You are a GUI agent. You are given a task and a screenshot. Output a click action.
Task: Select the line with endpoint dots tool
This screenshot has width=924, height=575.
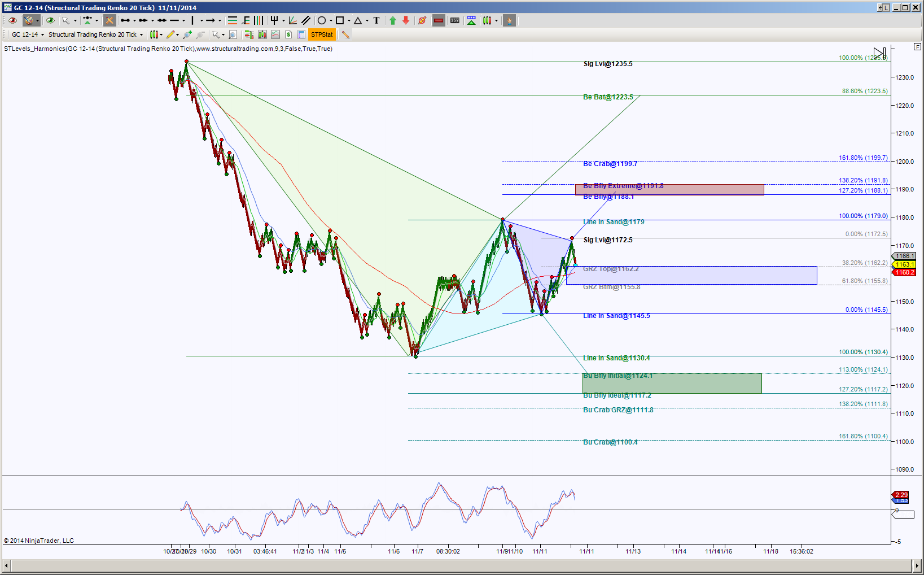point(125,20)
